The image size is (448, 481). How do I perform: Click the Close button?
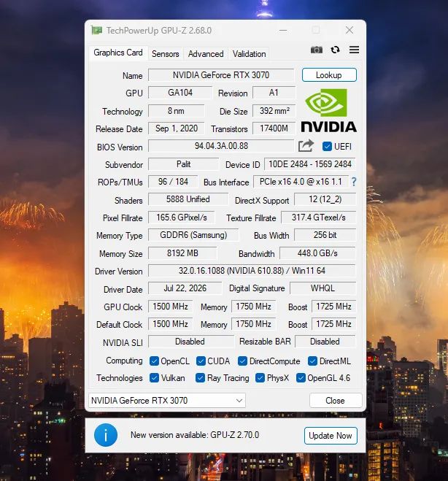click(336, 401)
